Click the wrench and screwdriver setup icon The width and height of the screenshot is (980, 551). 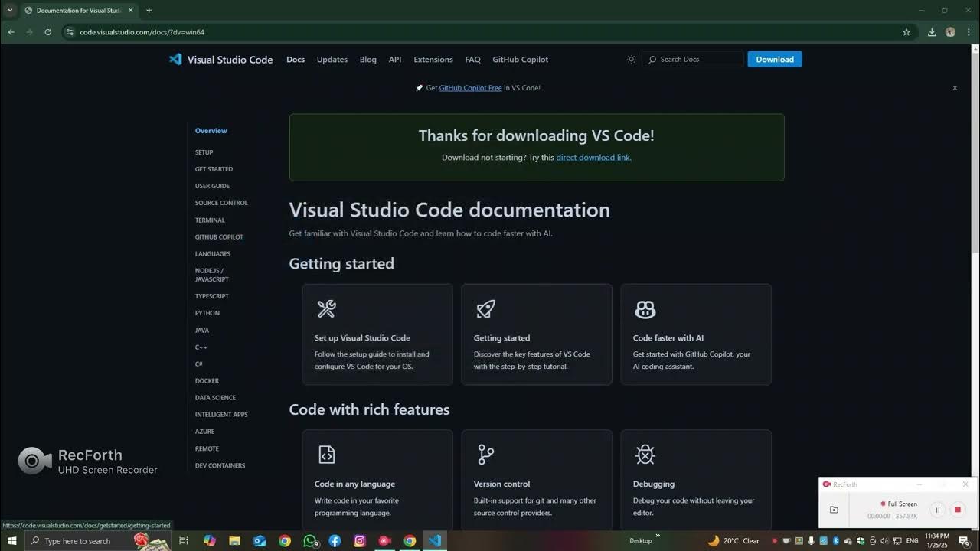coord(327,308)
